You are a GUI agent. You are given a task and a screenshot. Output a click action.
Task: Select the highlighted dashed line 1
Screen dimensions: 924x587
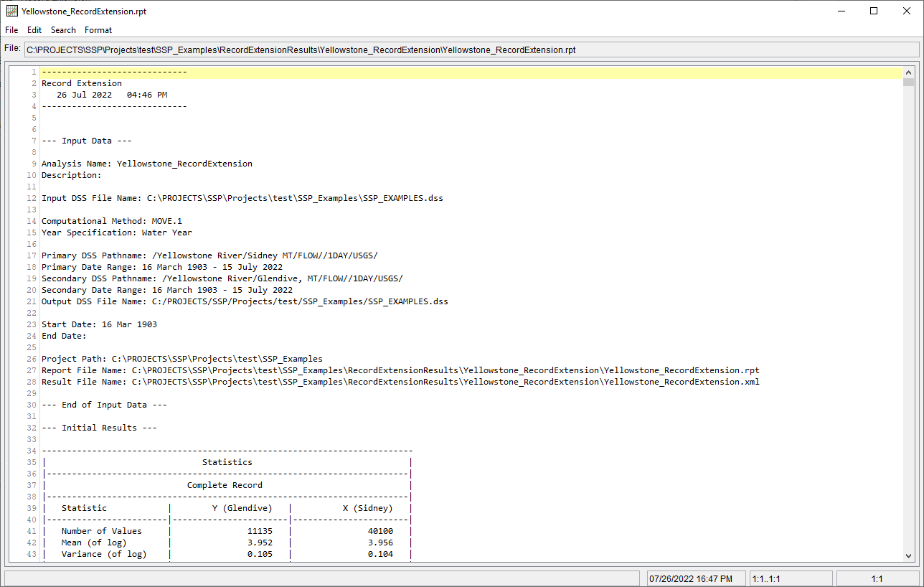tap(113, 72)
